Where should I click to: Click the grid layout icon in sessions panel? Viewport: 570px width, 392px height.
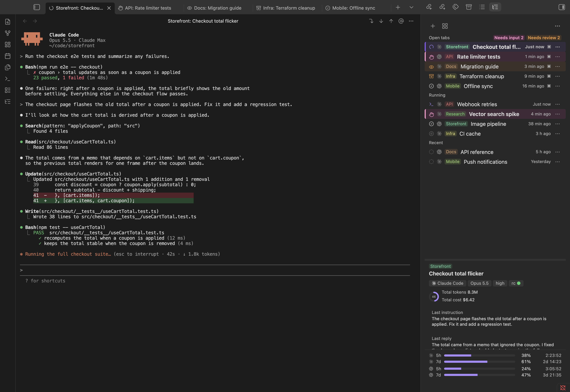pyautogui.click(x=445, y=26)
